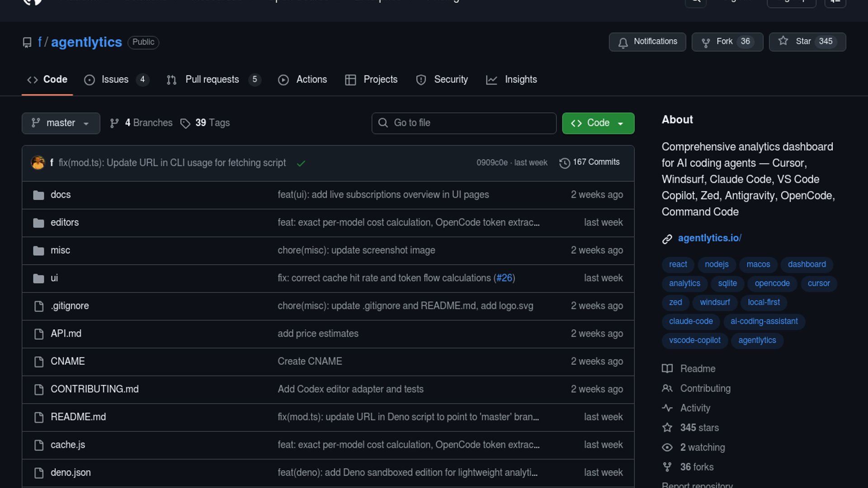Open issue #26 link in ui commit
The height and width of the screenshot is (488, 868).
click(x=504, y=278)
